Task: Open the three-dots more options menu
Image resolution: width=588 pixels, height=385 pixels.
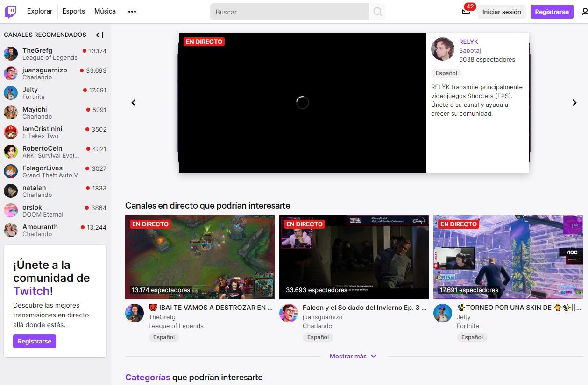Action: [x=132, y=12]
